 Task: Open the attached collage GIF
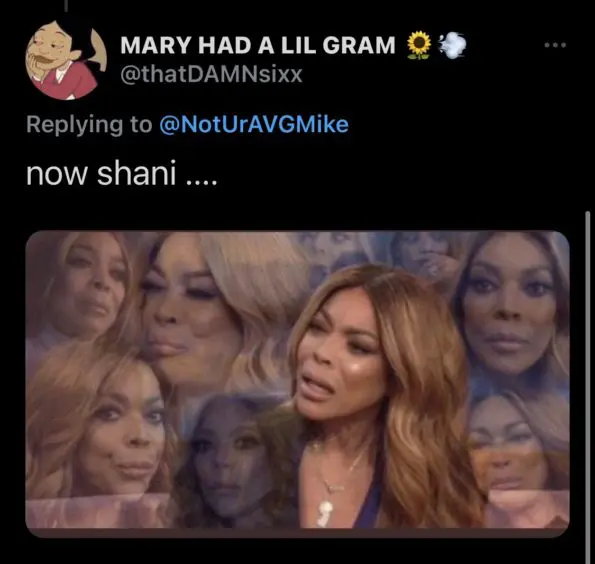[x=298, y=384]
